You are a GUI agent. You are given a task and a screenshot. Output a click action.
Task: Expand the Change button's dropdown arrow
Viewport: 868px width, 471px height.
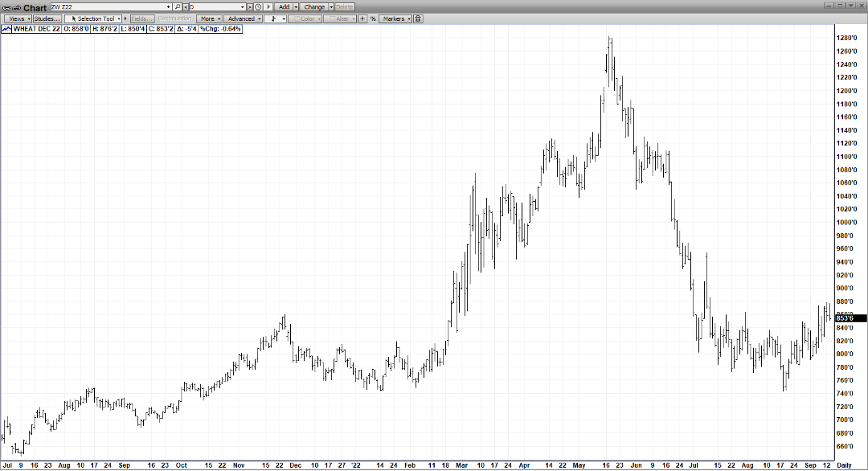tap(331, 6)
